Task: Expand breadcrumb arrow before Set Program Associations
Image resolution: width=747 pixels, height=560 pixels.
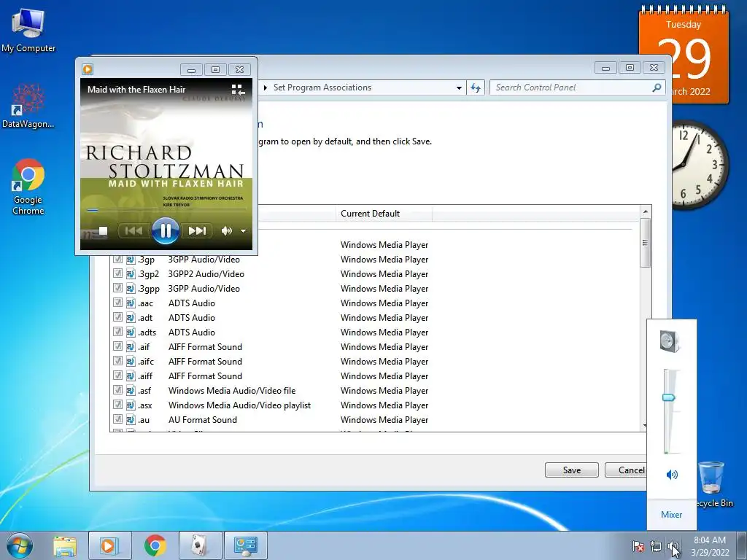Action: pos(266,87)
